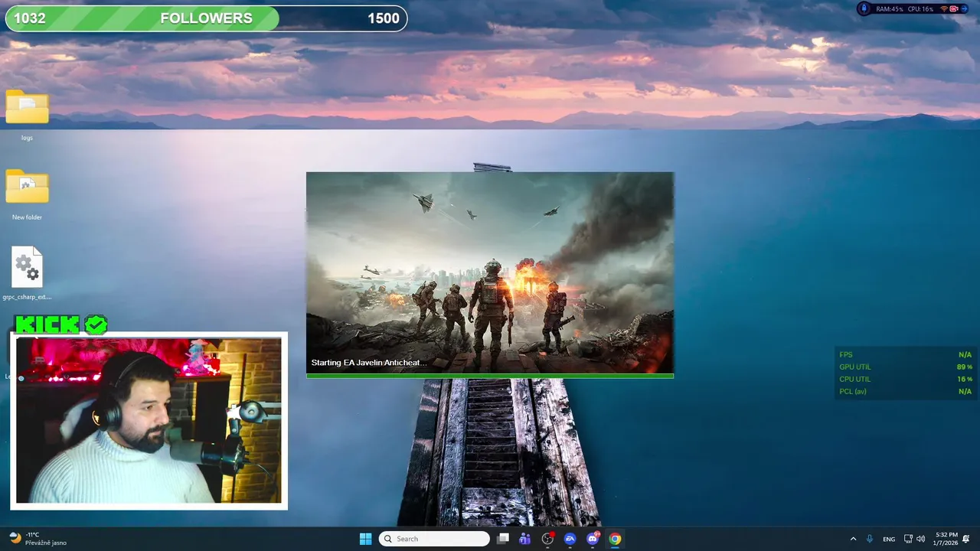Show hidden system tray icons
Screen dimensions: 980x551
pos(853,539)
